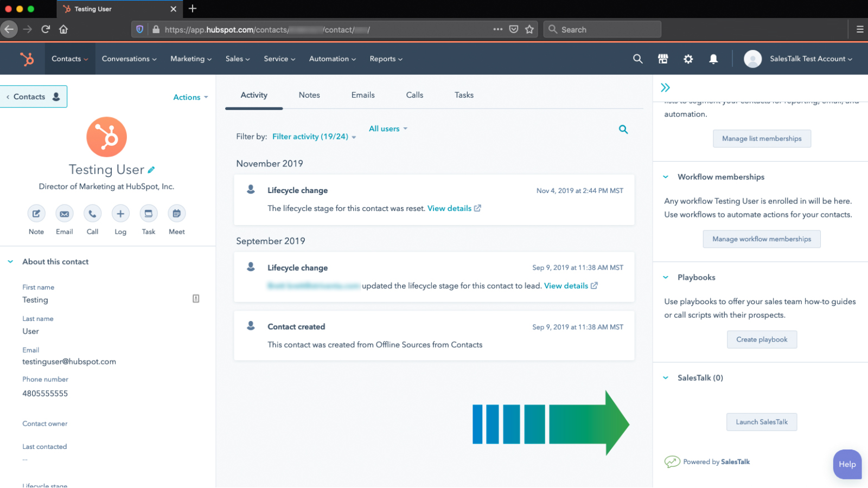Screen dimensions: 868x488
Task: Reload the page in browser
Action: (46, 29)
